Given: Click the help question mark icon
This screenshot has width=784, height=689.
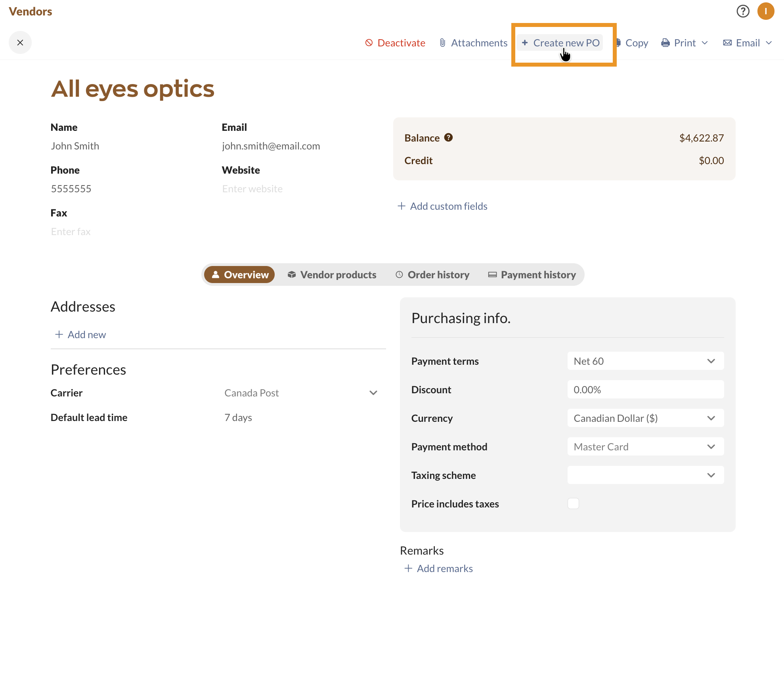Looking at the screenshot, I should [743, 11].
